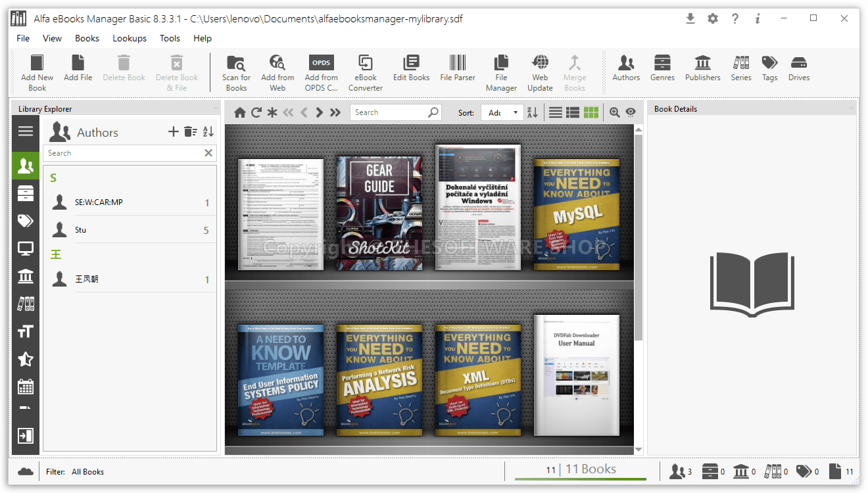The width and height of the screenshot is (868, 493).
Task: Go to library home view
Action: point(240,112)
